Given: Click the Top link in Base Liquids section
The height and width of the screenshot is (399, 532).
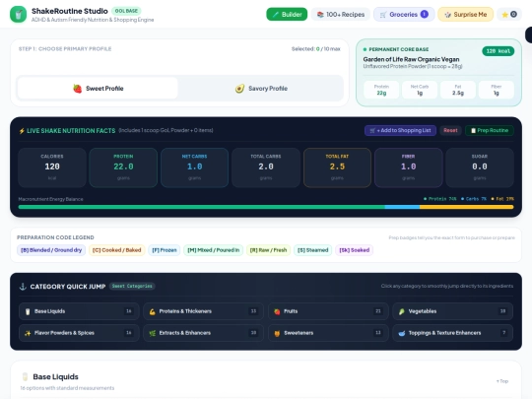Looking at the screenshot, I should (x=502, y=381).
